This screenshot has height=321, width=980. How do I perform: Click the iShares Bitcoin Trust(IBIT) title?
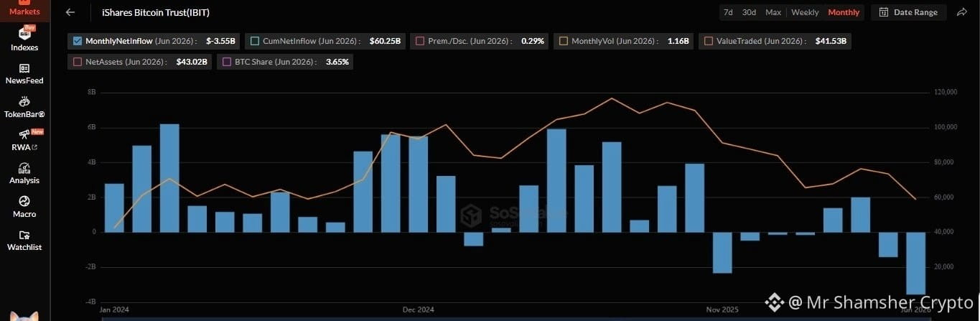click(x=154, y=12)
